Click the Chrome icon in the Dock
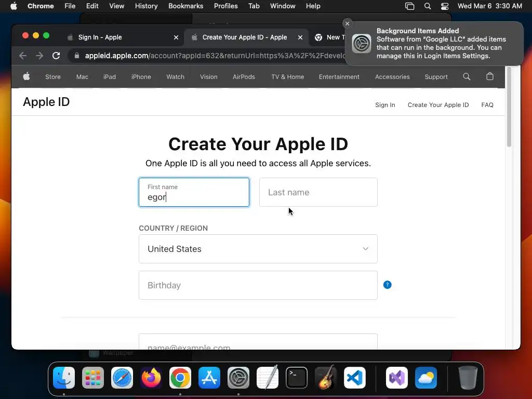Viewport: 532px width, 399px height. pyautogui.click(x=180, y=378)
